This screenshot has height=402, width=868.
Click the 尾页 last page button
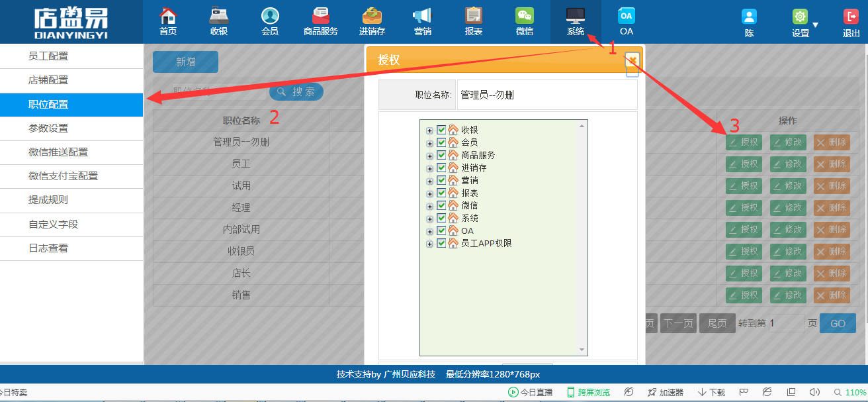pyautogui.click(x=716, y=323)
